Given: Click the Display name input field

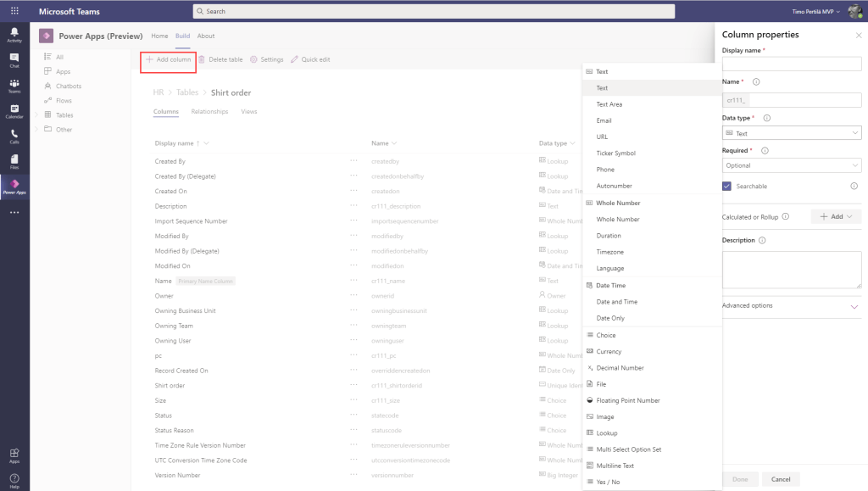Looking at the screenshot, I should tap(791, 64).
